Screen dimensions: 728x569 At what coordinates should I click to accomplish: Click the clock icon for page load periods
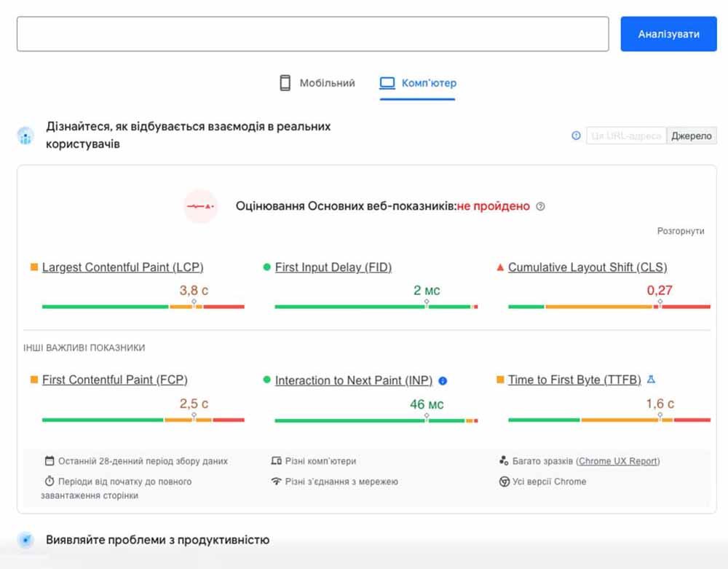pyautogui.click(x=50, y=481)
